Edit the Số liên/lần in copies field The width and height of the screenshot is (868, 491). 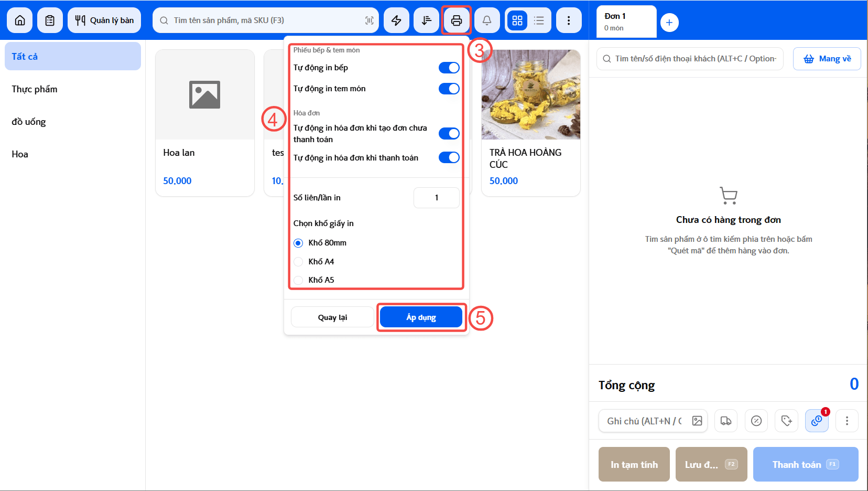click(x=437, y=198)
